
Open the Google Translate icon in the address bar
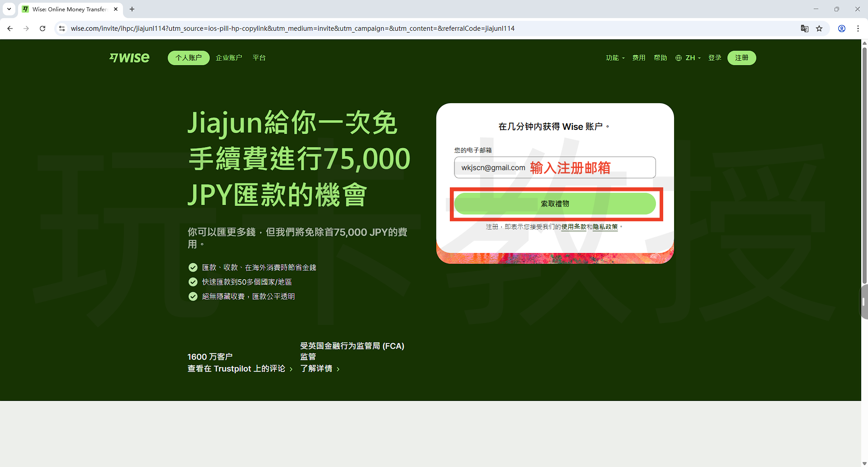804,29
